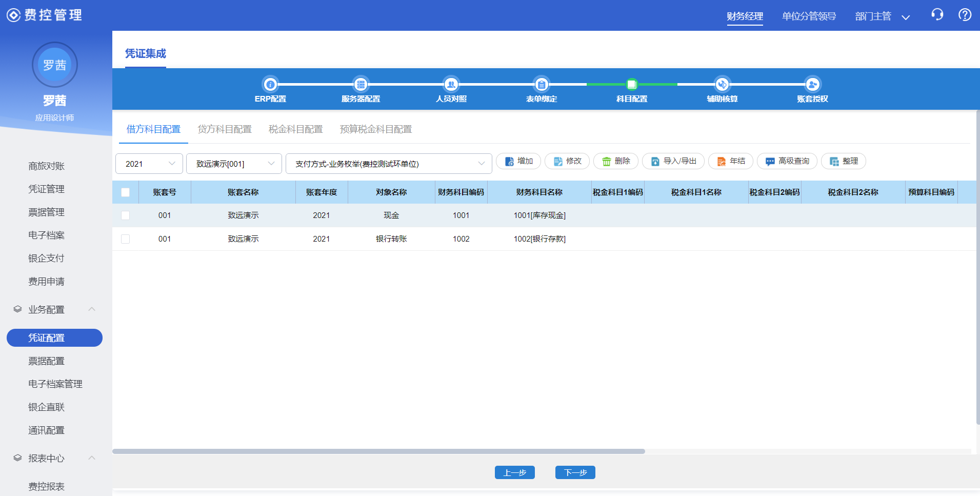Select the 科目配置 step icon

tap(632, 84)
